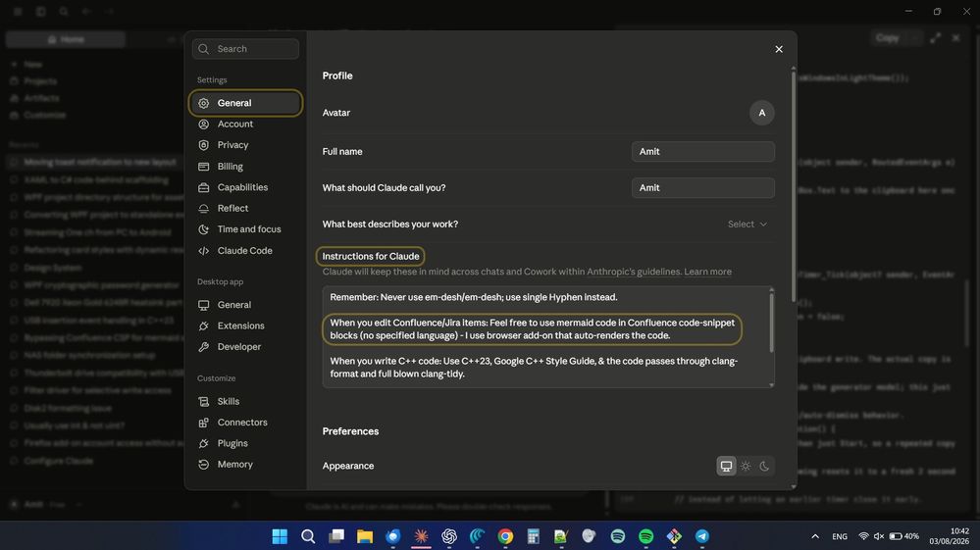Expand the system tray hidden icons chevron
The image size is (980, 550).
(815, 536)
